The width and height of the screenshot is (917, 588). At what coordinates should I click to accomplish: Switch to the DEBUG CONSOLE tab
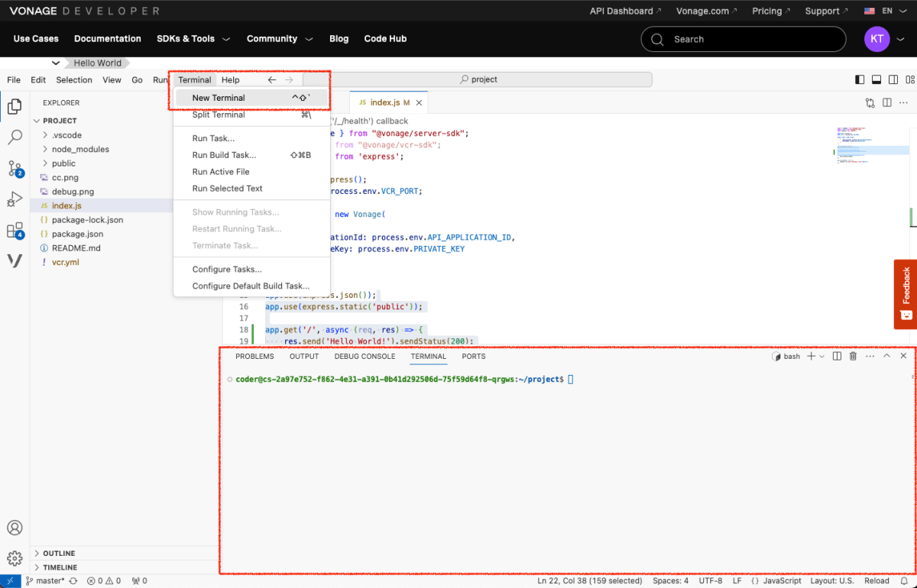coord(365,357)
